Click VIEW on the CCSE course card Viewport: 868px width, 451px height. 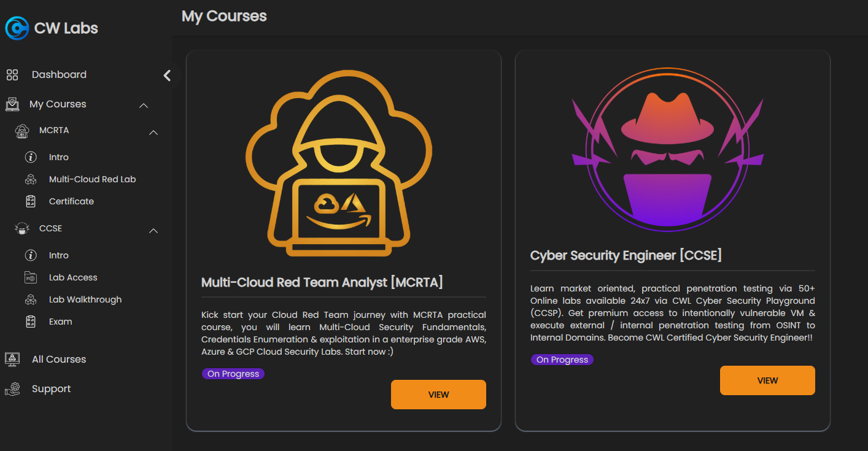pyautogui.click(x=767, y=380)
